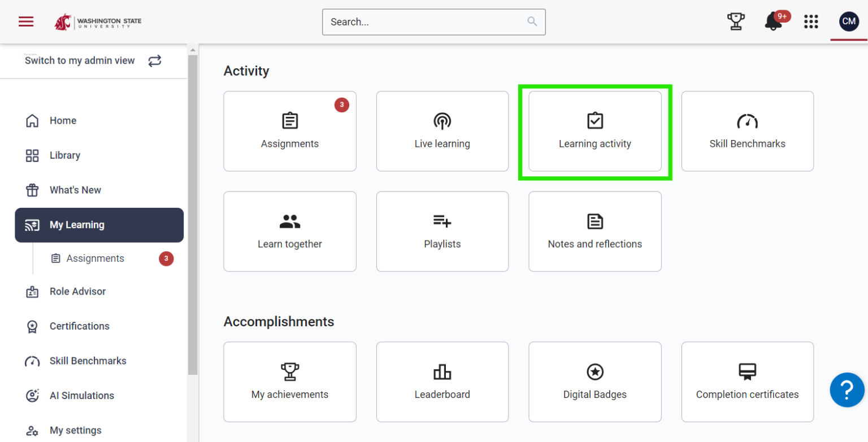
Task: Open the Skill Benchmarks activity tile
Action: pyautogui.click(x=747, y=131)
